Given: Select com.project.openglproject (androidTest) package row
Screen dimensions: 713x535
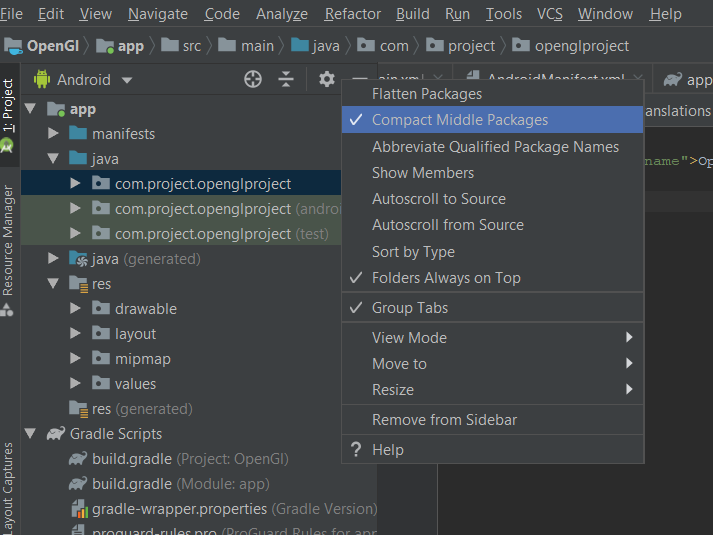Looking at the screenshot, I should pos(181,209).
